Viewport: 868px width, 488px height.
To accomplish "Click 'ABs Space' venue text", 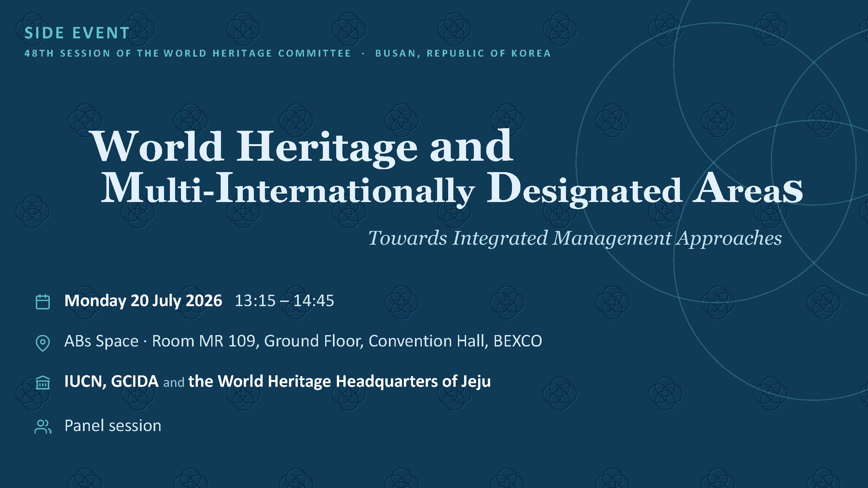I will pyautogui.click(x=102, y=341).
